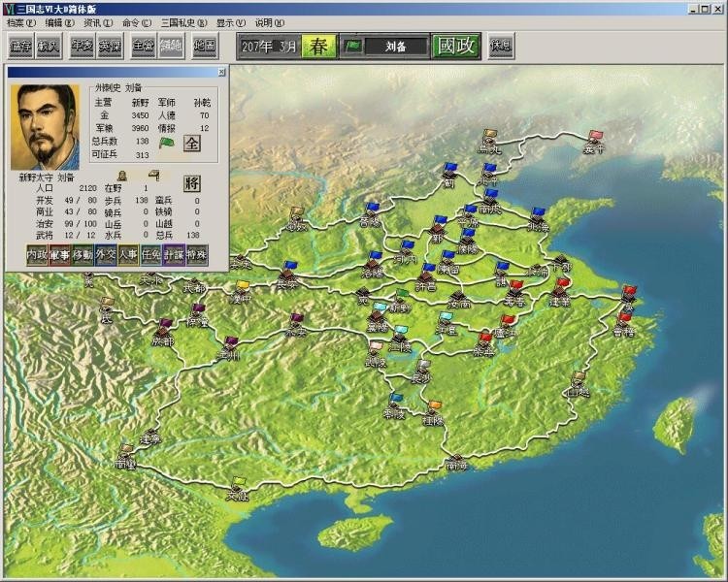Open the 编辑 menu

tap(59, 22)
